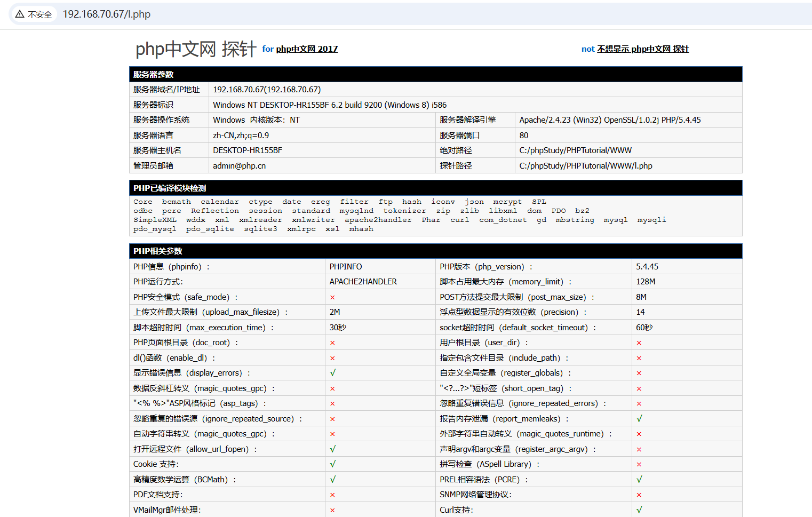Viewport: 812px width, 517px height.
Task: Click the 服务器域名/IP地址 label
Action: coord(166,90)
